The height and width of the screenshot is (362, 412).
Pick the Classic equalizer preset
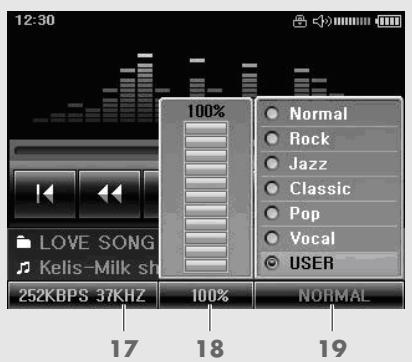329,189
